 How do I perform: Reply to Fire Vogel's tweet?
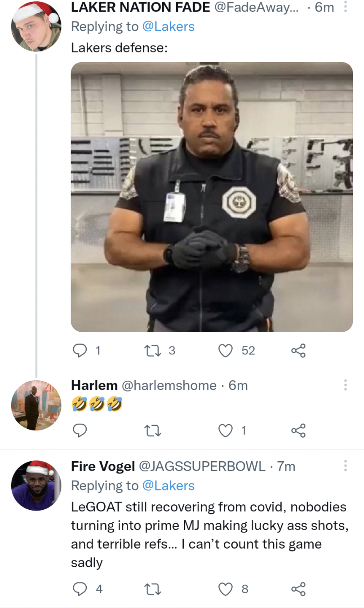[80, 589]
